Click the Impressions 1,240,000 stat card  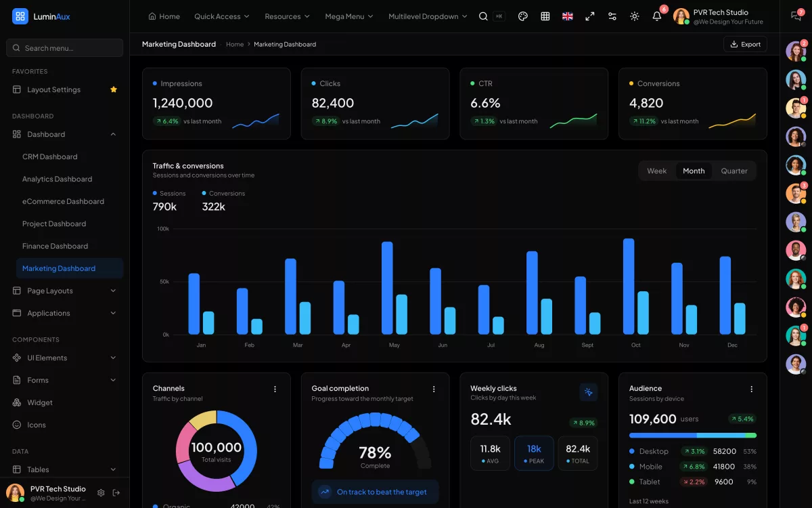click(217, 104)
